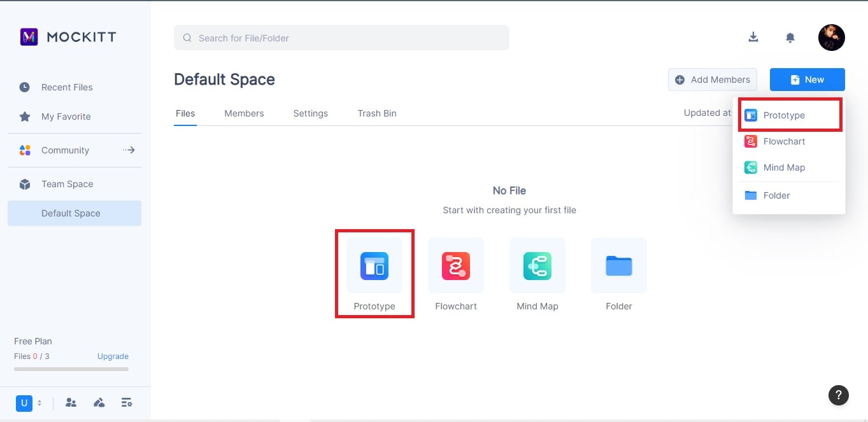The image size is (868, 422).
Task: Open the Updated at sort dropdown
Action: point(708,113)
